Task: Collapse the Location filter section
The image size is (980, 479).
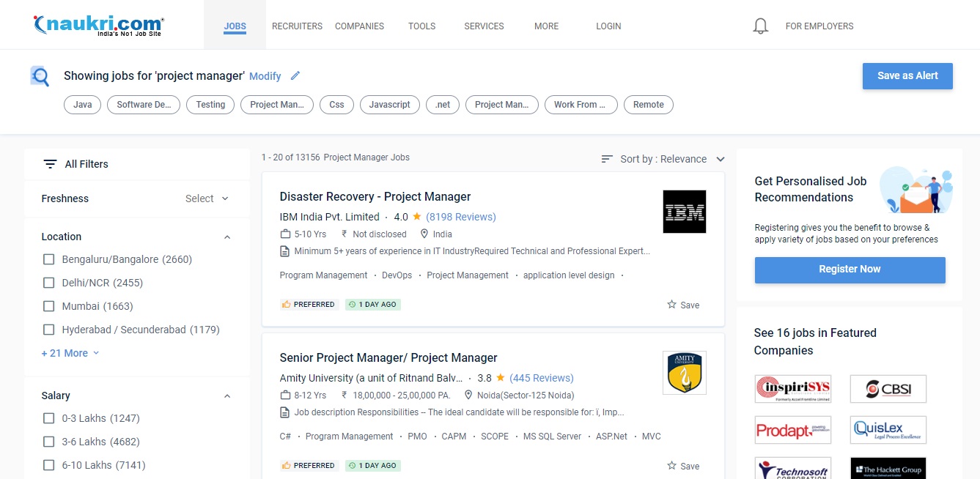Action: pyautogui.click(x=227, y=237)
